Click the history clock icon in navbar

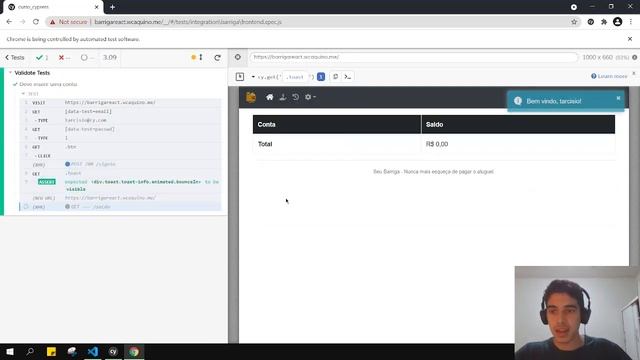click(296, 97)
